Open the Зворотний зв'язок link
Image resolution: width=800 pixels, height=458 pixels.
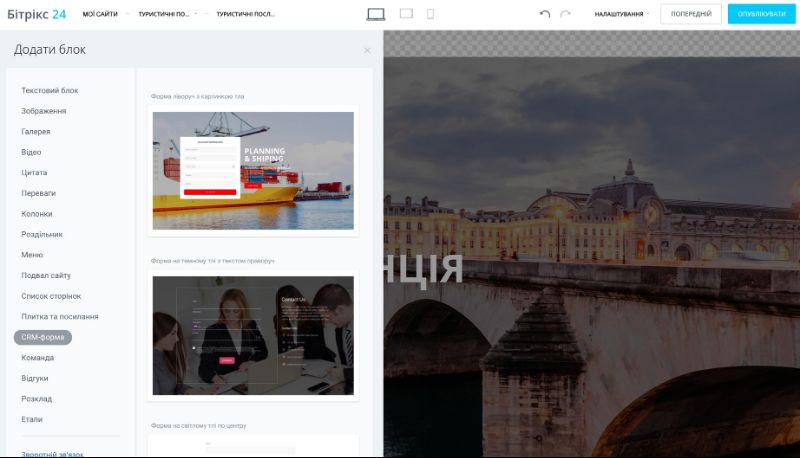click(53, 453)
